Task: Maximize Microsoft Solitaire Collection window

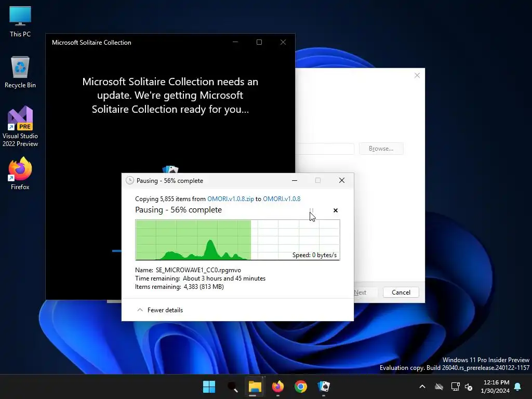Action: click(x=259, y=42)
